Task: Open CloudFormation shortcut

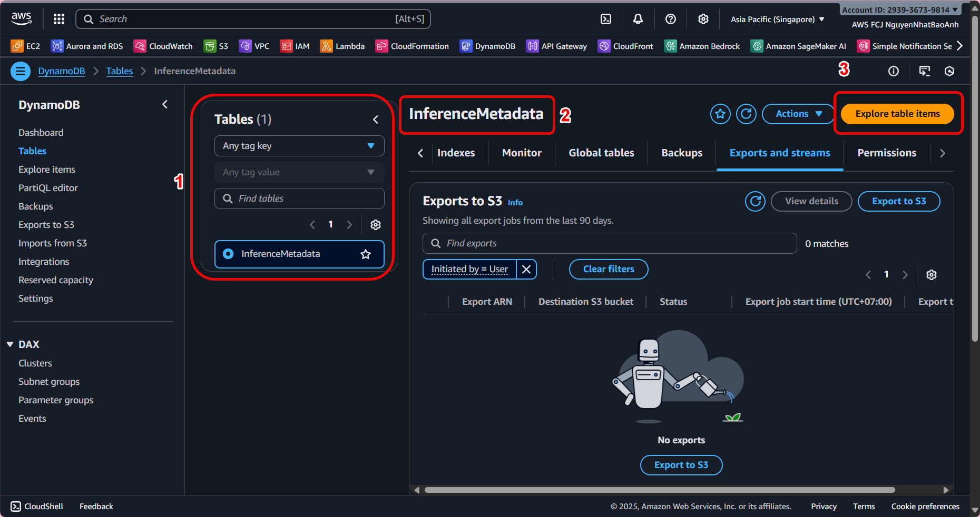Action: (412, 46)
